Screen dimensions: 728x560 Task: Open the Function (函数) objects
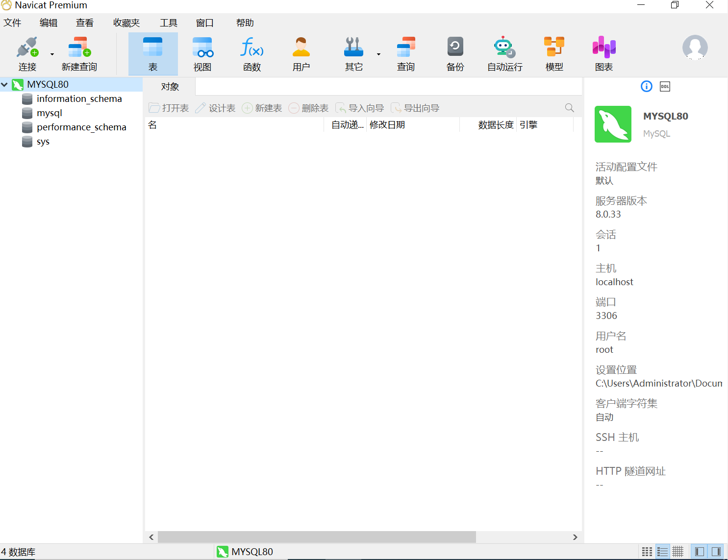point(252,48)
